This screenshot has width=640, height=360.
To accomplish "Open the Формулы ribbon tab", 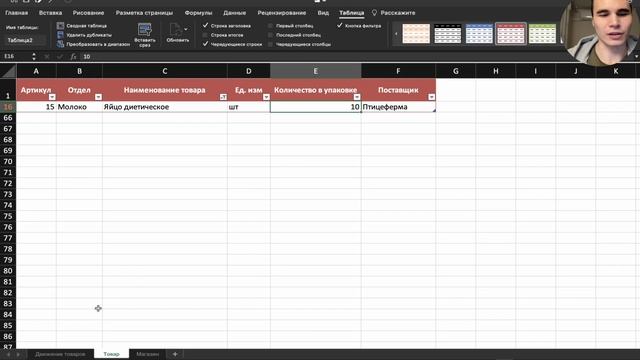I will [198, 13].
